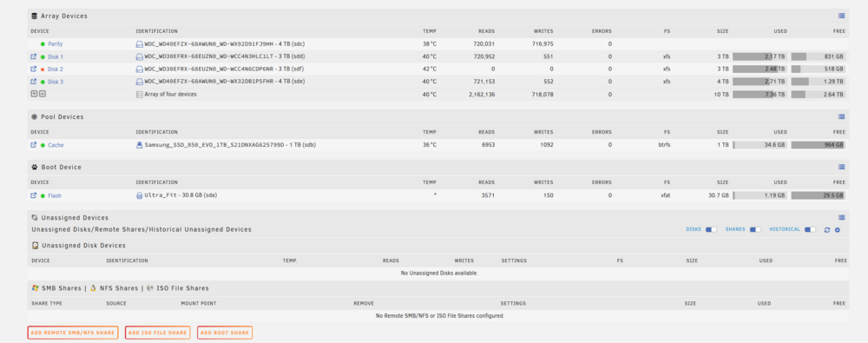
Task: Toggle the HISTORICAL switch
Action: pos(810,229)
